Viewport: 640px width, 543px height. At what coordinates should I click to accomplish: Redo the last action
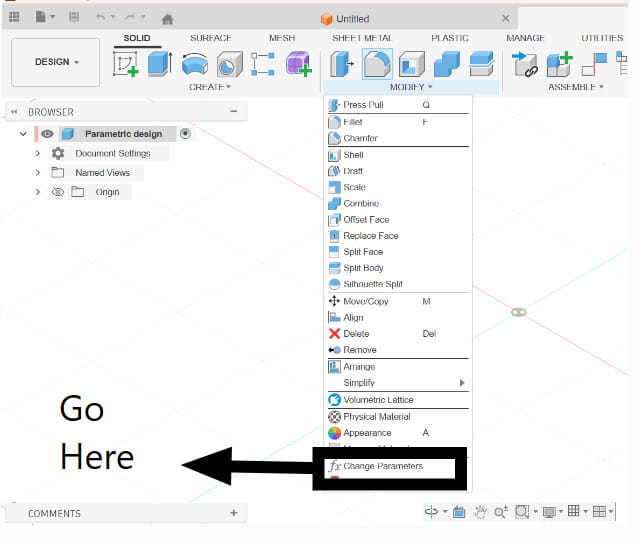pyautogui.click(x=130, y=17)
